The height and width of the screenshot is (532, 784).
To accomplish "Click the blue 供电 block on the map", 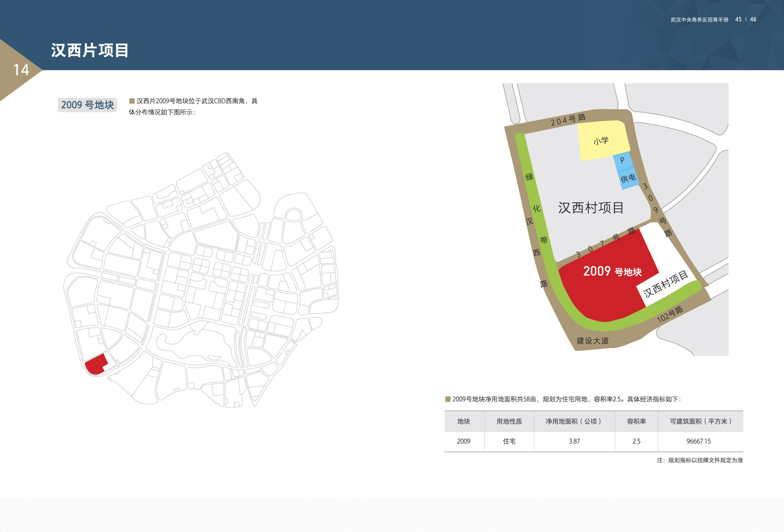I will (x=628, y=178).
